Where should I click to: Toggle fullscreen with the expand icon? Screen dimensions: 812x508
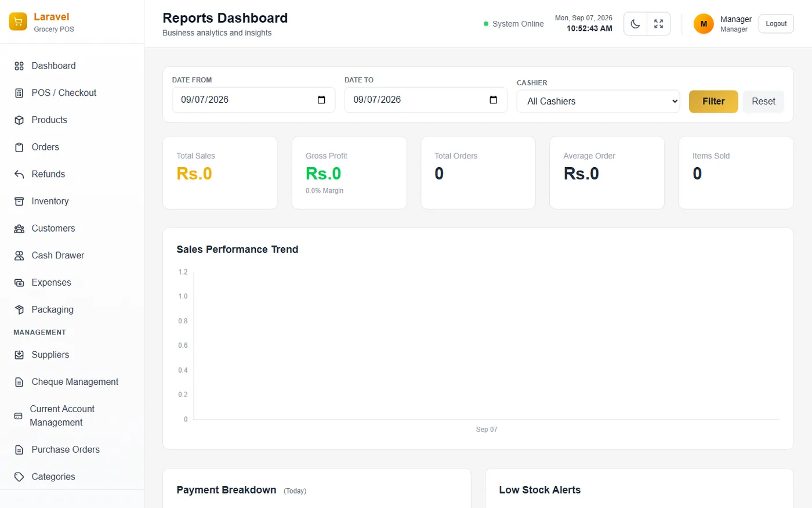tap(658, 24)
